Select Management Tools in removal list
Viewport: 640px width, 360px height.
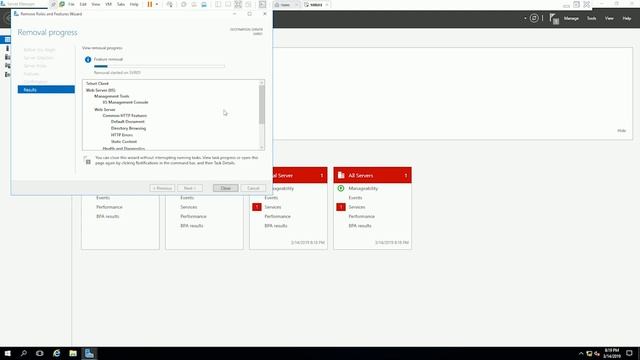(111, 96)
